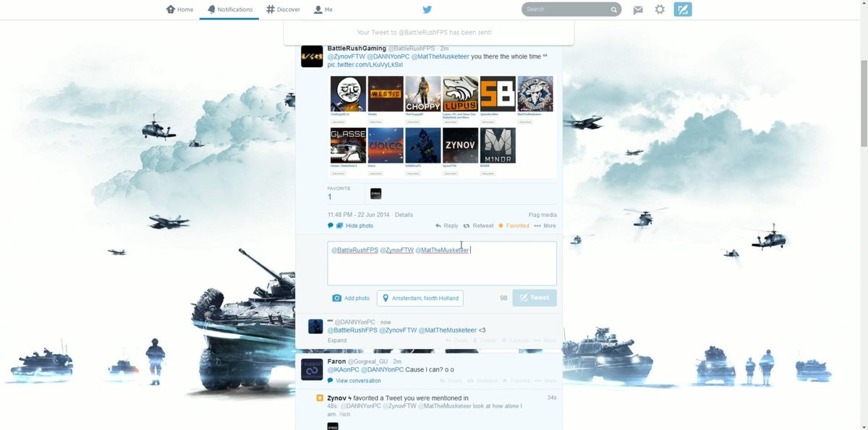Click the @ZynovFTW mention in the DANNYonPC reply
This screenshot has height=430, width=868.
[398, 330]
